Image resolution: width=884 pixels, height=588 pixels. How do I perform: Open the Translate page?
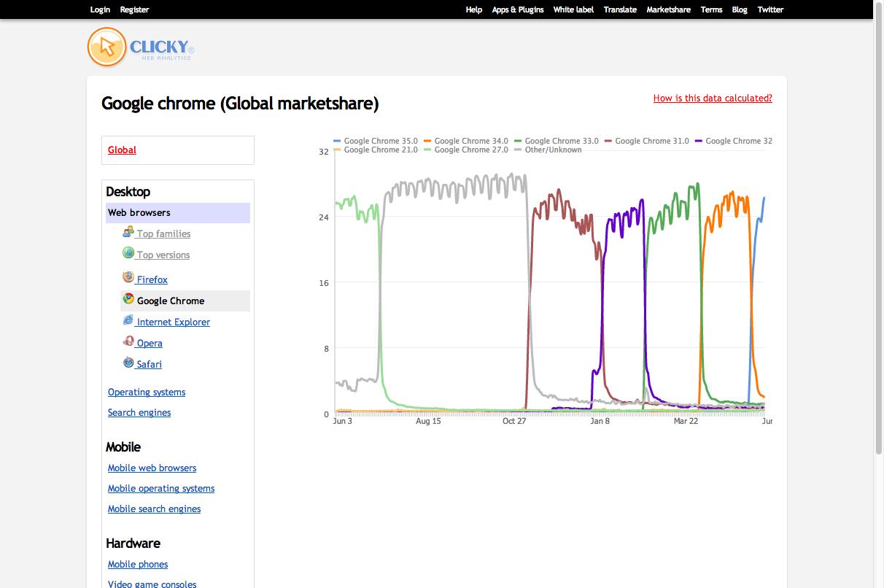(620, 9)
